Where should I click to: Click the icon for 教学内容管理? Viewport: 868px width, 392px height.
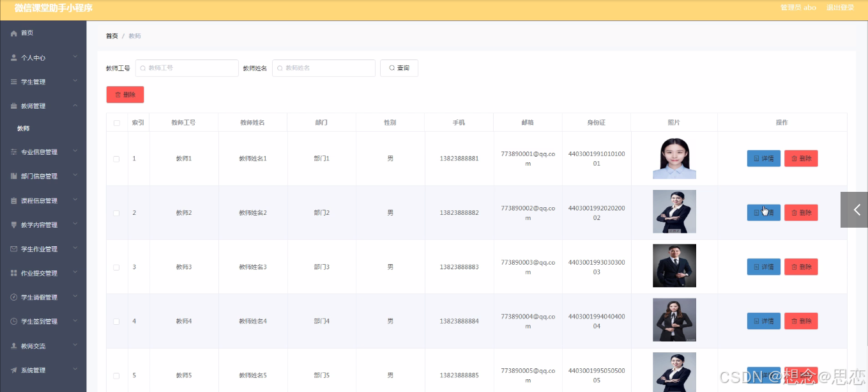(13, 225)
